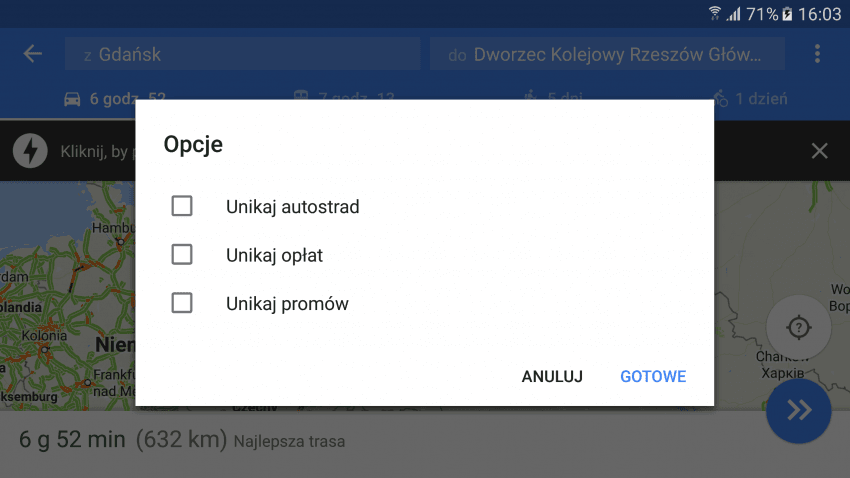Tap the battery status icon
This screenshot has width=850, height=478.
[x=787, y=14]
